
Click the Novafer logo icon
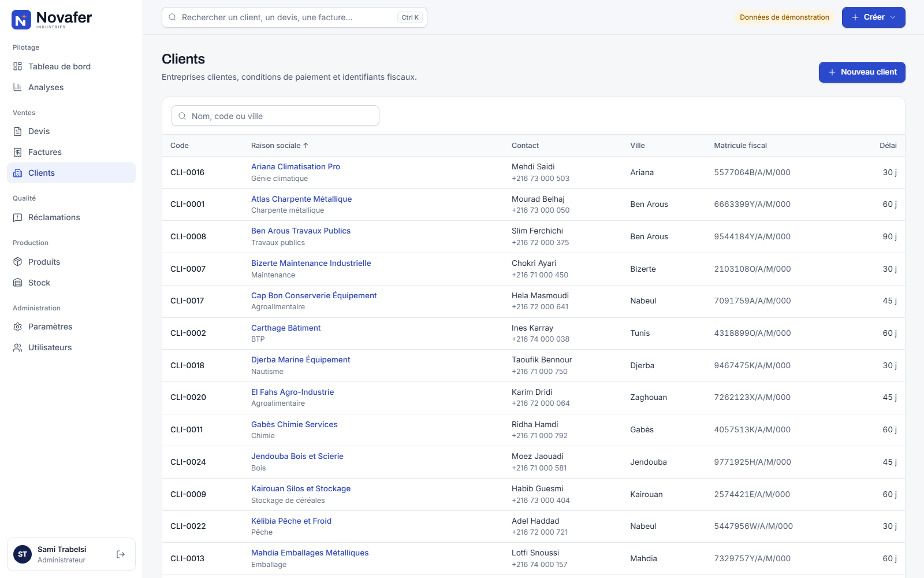tap(21, 20)
